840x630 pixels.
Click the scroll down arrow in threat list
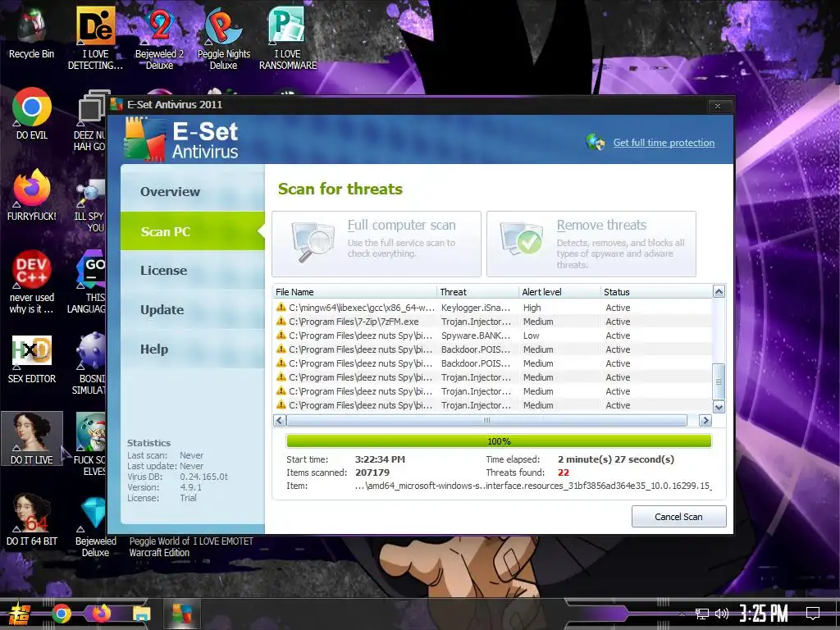coord(719,407)
